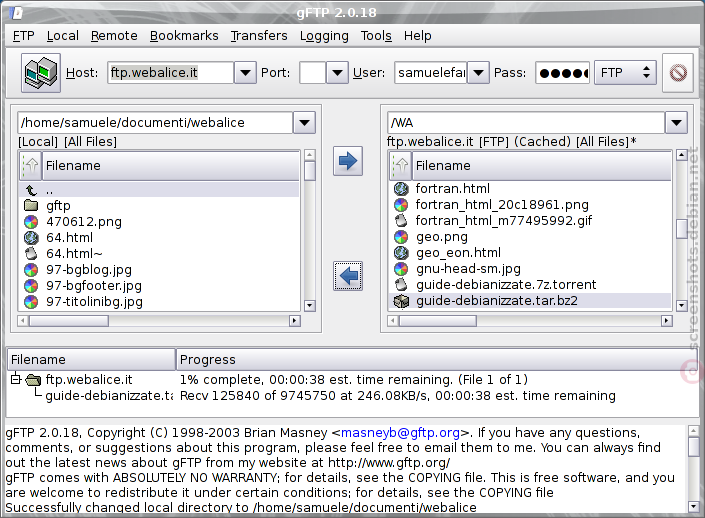Click the parent directory '..' icon in local list

coord(31,190)
